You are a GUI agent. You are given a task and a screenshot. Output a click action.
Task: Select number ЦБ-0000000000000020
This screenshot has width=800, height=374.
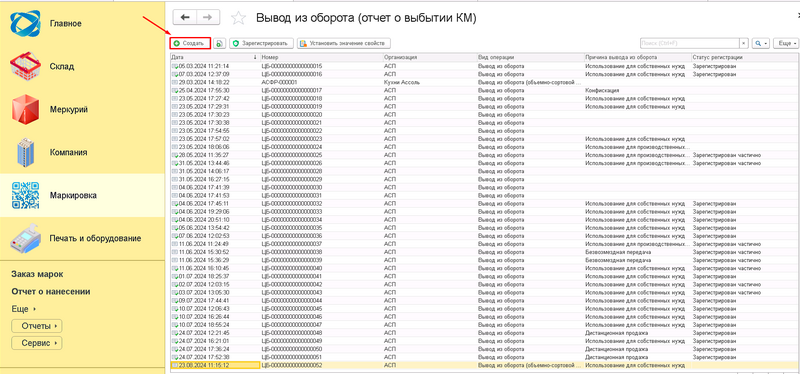(x=291, y=115)
